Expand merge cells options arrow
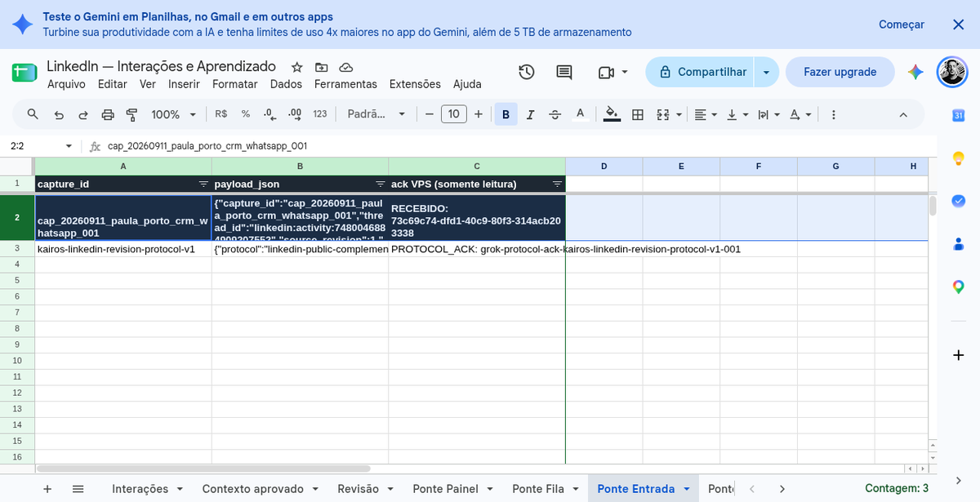Viewport: 980px width, 502px height. click(x=679, y=114)
